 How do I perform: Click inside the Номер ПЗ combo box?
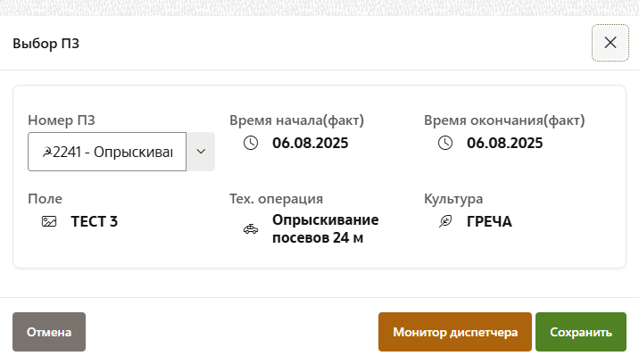[107, 152]
